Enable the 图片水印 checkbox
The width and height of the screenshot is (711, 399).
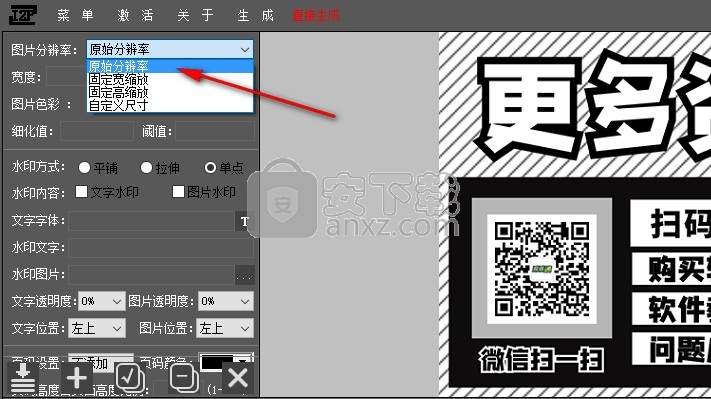click(178, 192)
